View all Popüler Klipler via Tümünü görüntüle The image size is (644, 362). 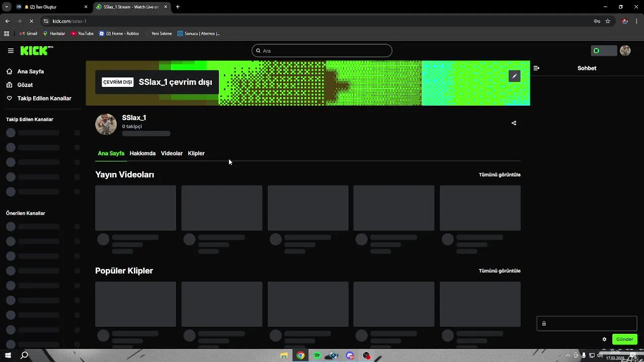click(x=500, y=271)
